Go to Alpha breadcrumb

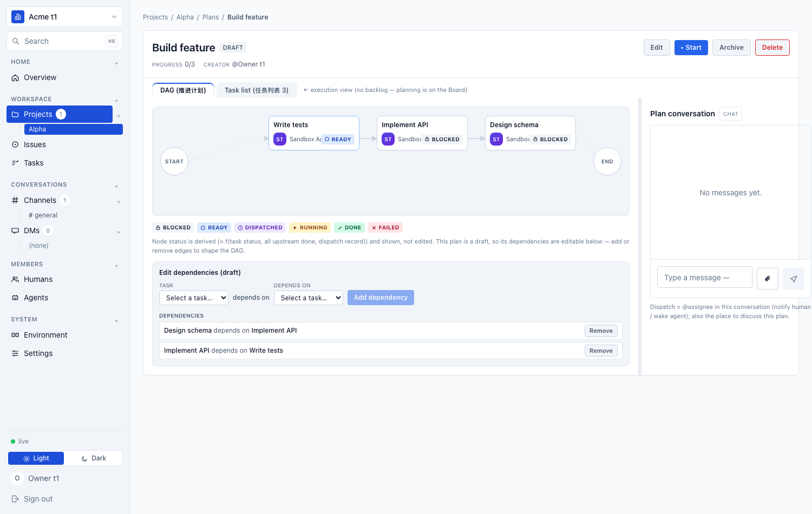(185, 17)
